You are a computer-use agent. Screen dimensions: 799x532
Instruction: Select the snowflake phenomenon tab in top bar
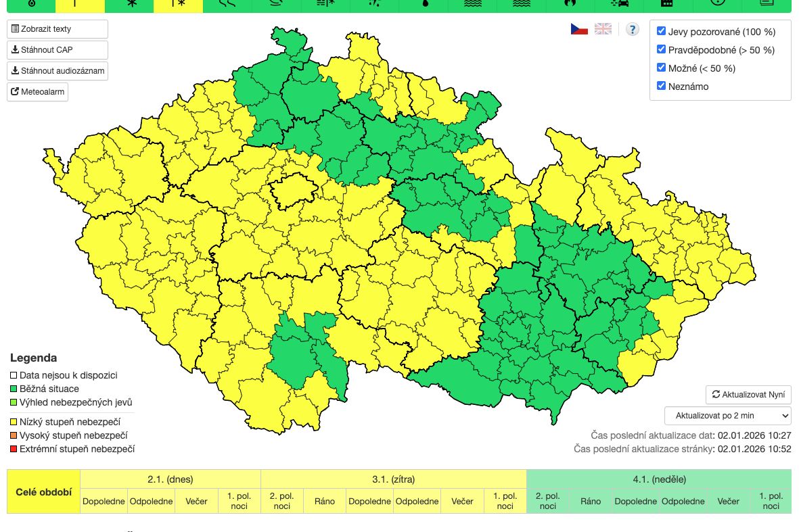(x=130, y=4)
